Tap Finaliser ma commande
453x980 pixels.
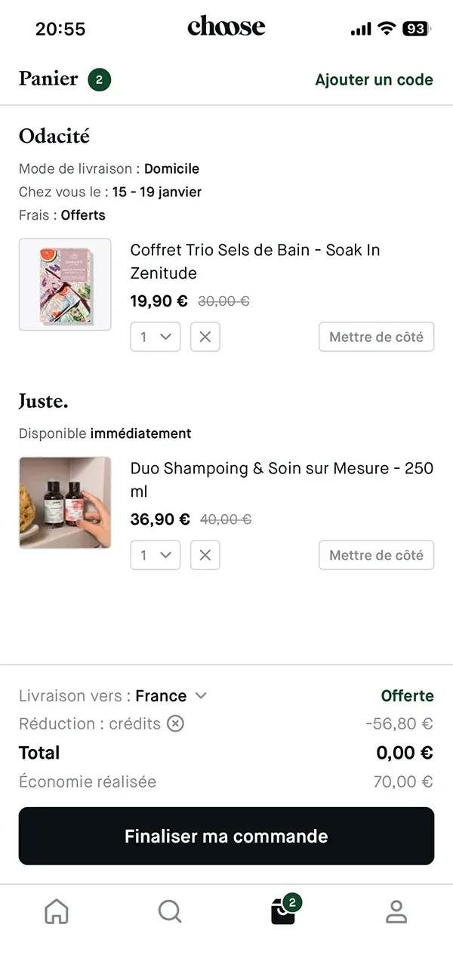(x=226, y=836)
